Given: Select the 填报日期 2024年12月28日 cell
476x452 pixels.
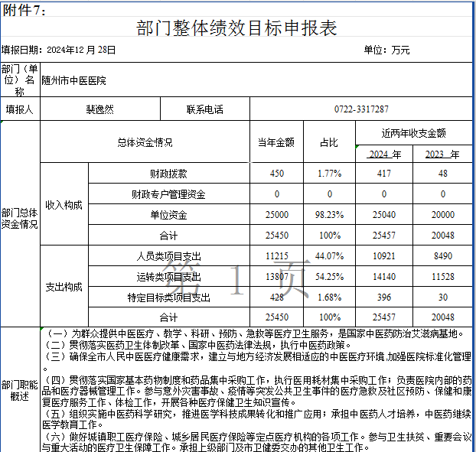Looking at the screenshot, I should coord(59,50).
